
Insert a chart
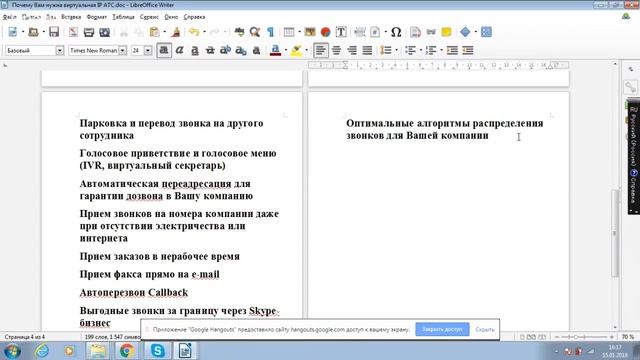[325, 32]
